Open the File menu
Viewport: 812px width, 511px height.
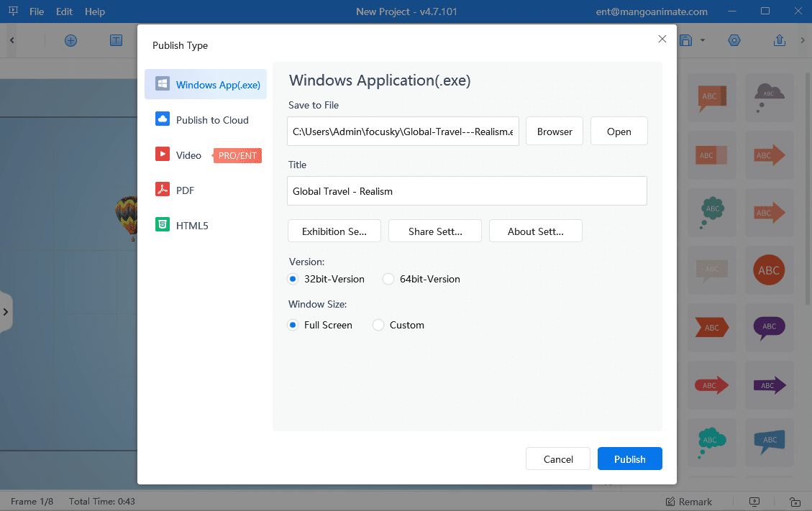(37, 11)
